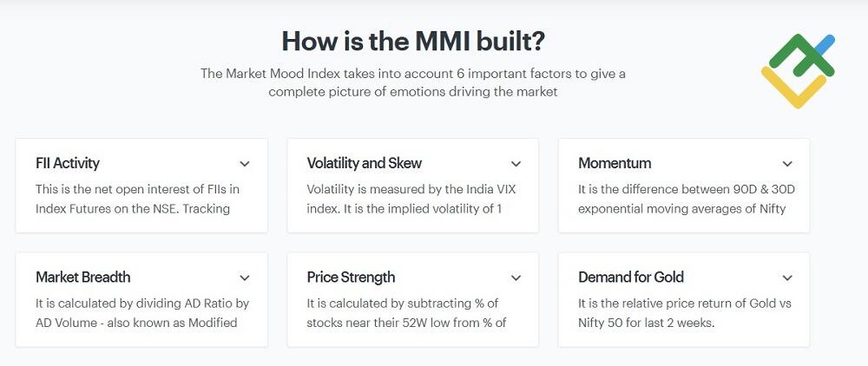The image size is (868, 366).
Task: Click the FII net open interest description
Action: point(138,199)
